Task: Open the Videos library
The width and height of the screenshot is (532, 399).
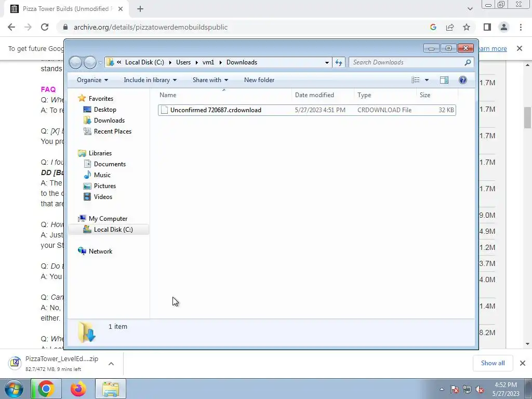Action: click(103, 197)
